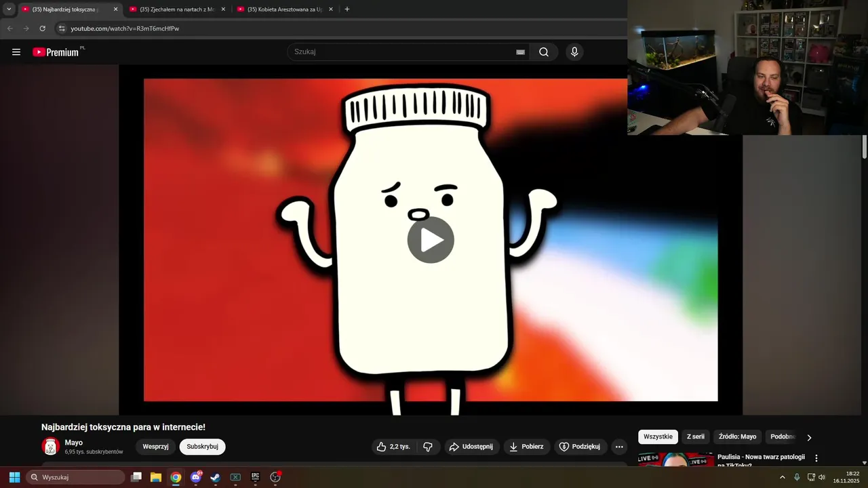Subscribe with the Subskrybuj button
Viewport: 868px width, 488px height.
point(203,447)
